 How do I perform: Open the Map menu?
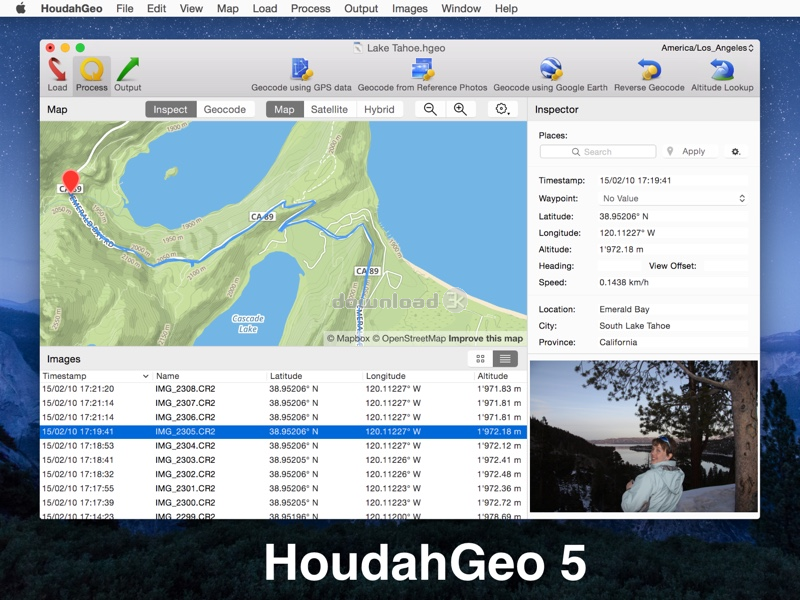(x=228, y=8)
